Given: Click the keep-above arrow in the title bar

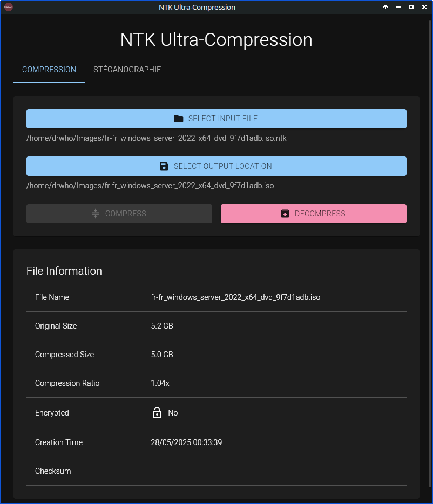Looking at the screenshot, I should tap(385, 7).
